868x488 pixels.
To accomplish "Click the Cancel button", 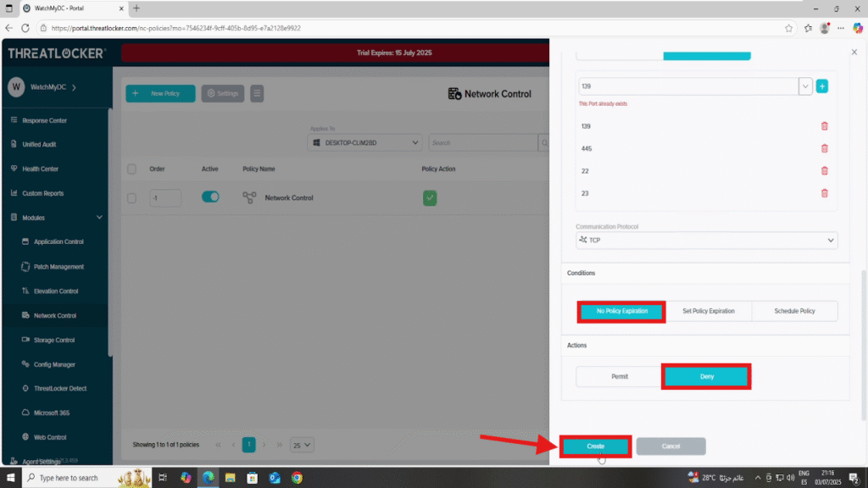I will (671, 446).
